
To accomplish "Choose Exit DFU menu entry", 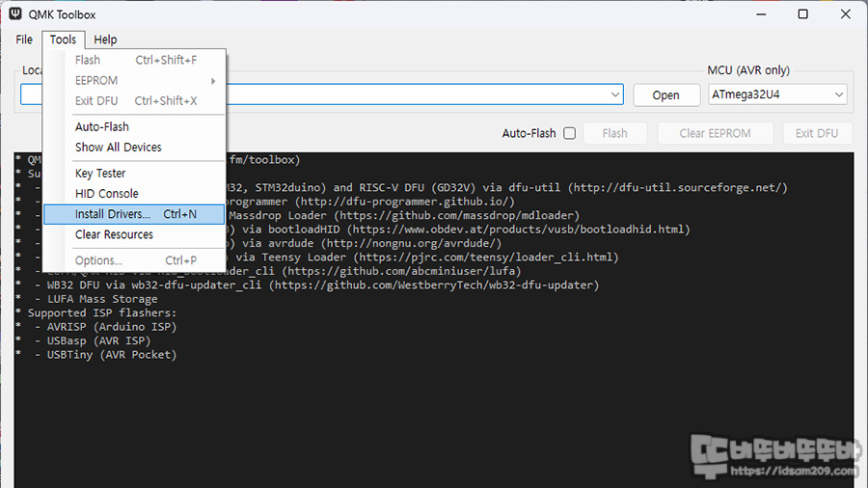I will click(134, 100).
